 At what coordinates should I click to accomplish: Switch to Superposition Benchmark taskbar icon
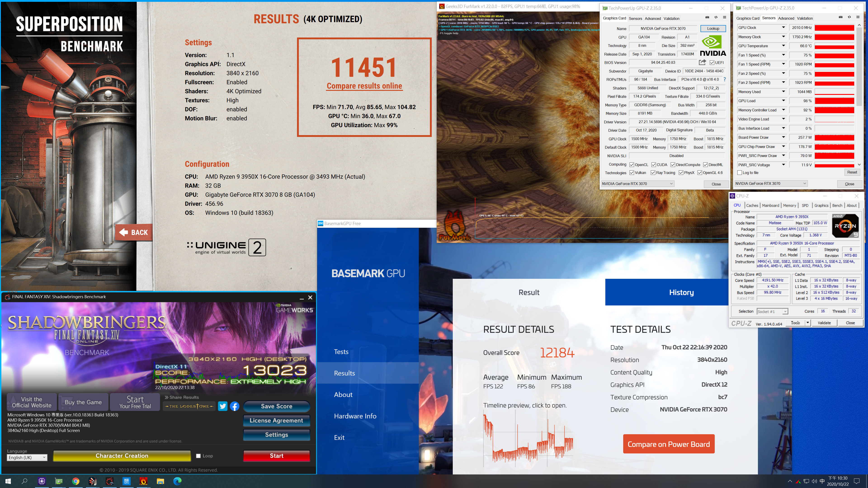click(93, 481)
